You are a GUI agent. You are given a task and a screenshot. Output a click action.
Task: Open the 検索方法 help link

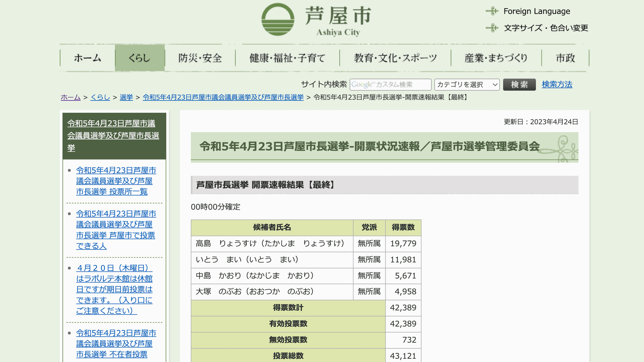557,84
